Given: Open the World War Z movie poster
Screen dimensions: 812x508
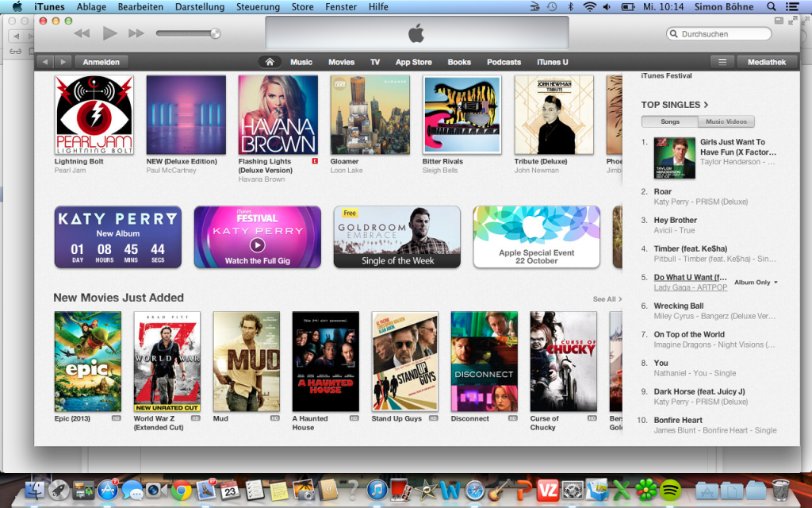Looking at the screenshot, I should (167, 361).
